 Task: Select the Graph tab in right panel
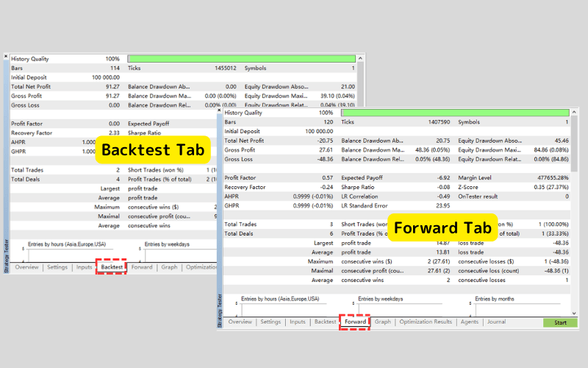(x=383, y=322)
